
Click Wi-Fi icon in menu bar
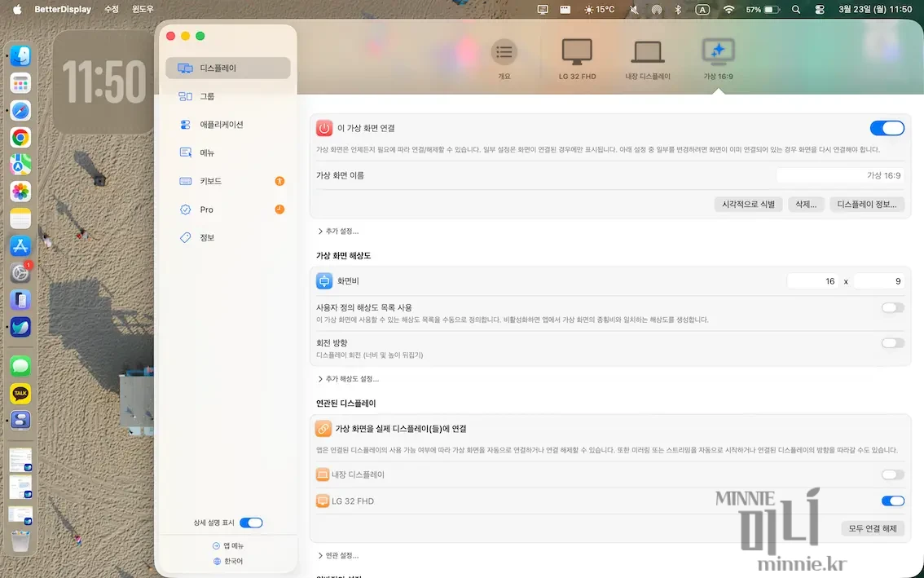(x=729, y=10)
